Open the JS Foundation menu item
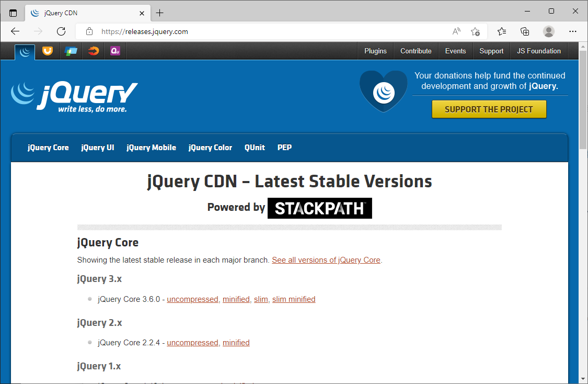The height and width of the screenshot is (384, 588). [x=539, y=51]
